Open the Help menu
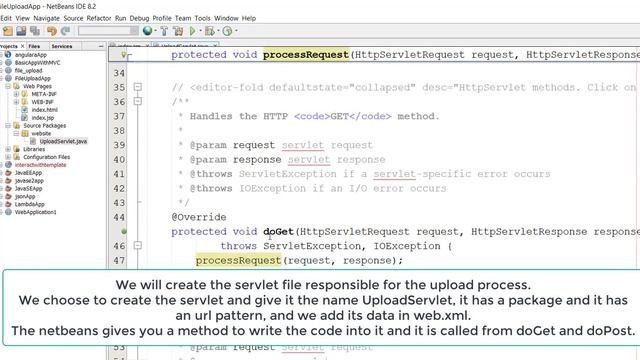This screenshot has width=640, height=360. pyautogui.click(x=249, y=18)
